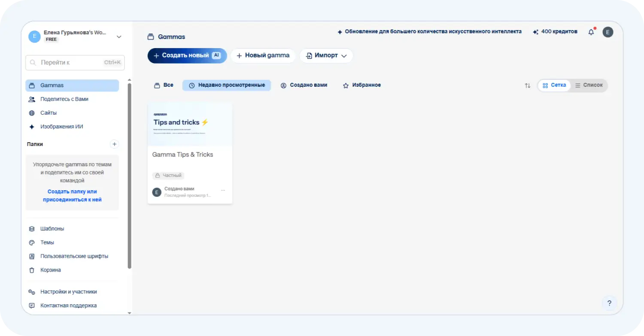Image resolution: width=644 pixels, height=336 pixels.
Task: Click the sort order arrows icon
Action: [528, 86]
